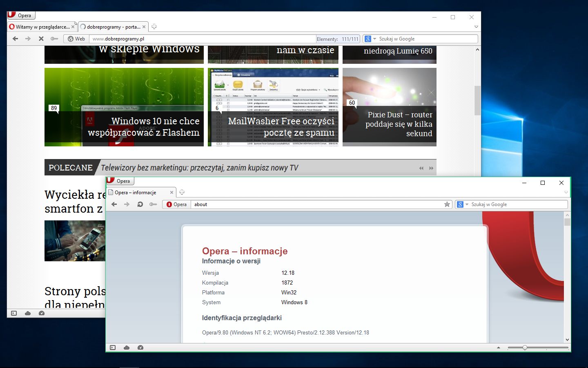Close the 'Witamy w przeglądarce' tab
588x368 pixels.
(x=73, y=27)
